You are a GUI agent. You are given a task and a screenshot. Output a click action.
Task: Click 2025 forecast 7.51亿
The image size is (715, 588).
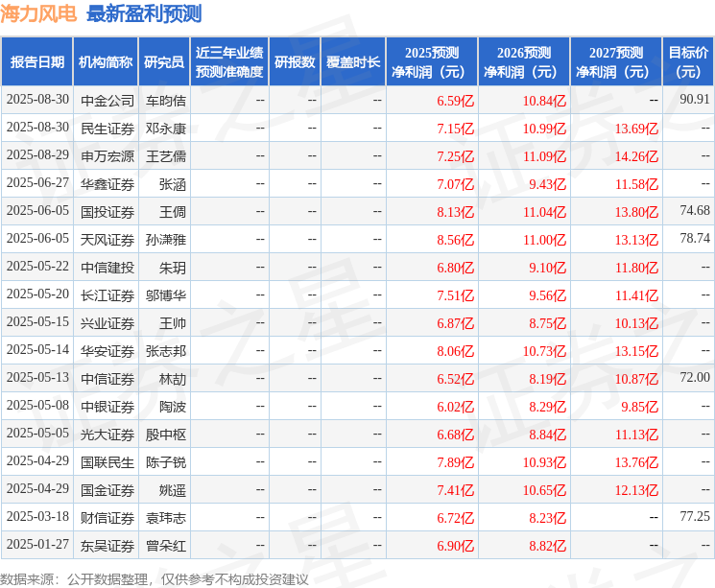click(x=456, y=295)
